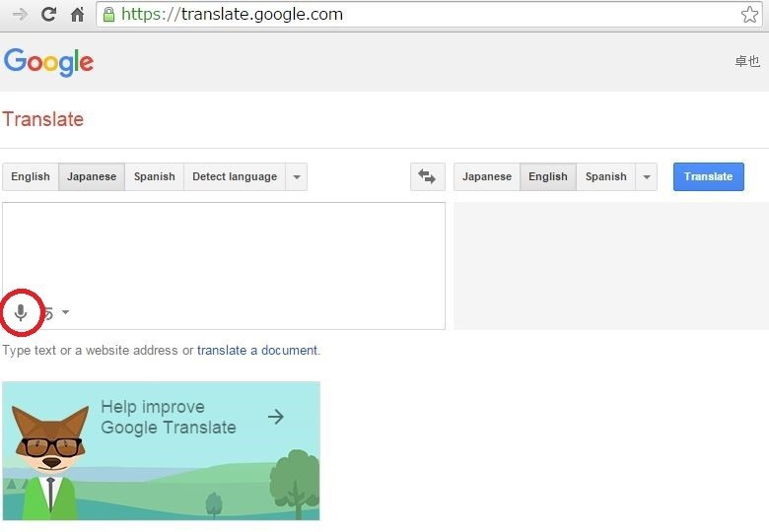Select English as source language

31,177
